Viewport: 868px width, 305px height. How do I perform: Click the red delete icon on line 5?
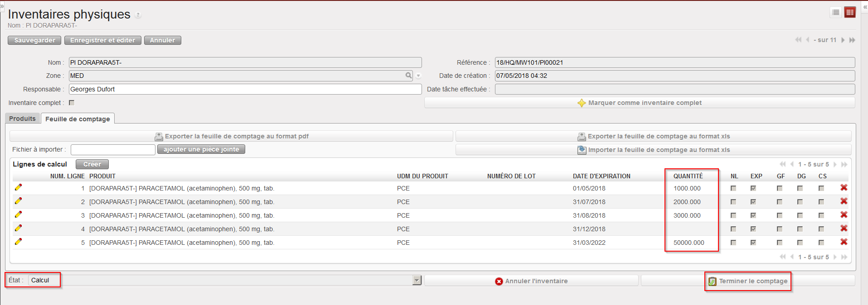(844, 242)
